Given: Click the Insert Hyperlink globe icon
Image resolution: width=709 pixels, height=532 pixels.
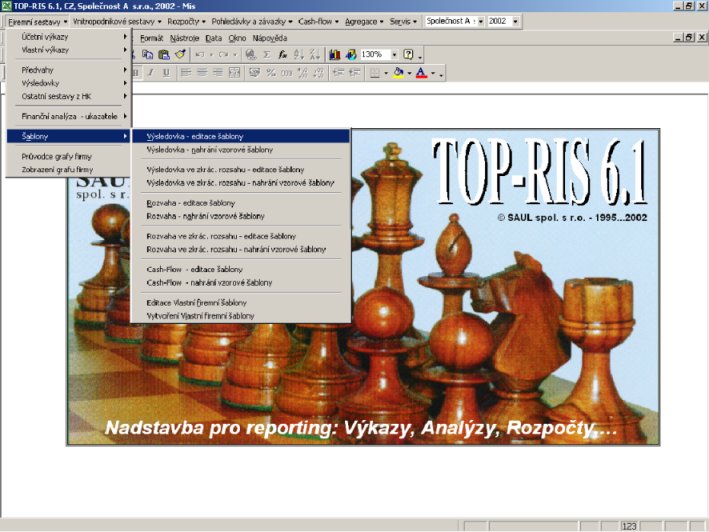Looking at the screenshot, I should 251,55.
